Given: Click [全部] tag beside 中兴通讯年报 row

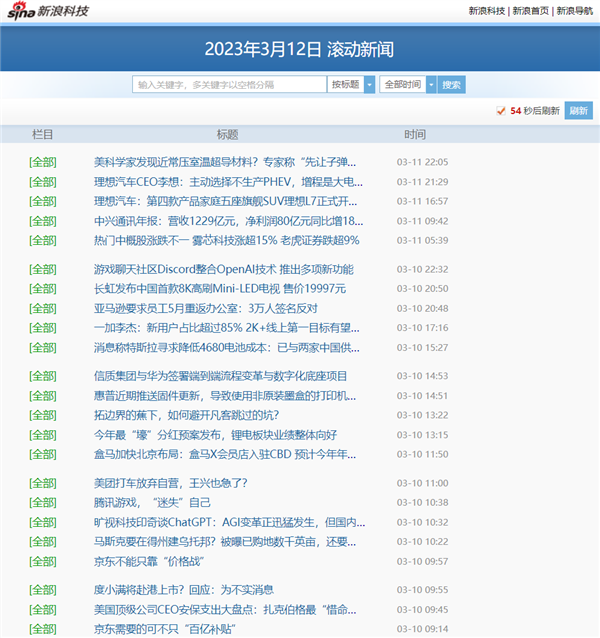Looking at the screenshot, I should pyautogui.click(x=43, y=221).
